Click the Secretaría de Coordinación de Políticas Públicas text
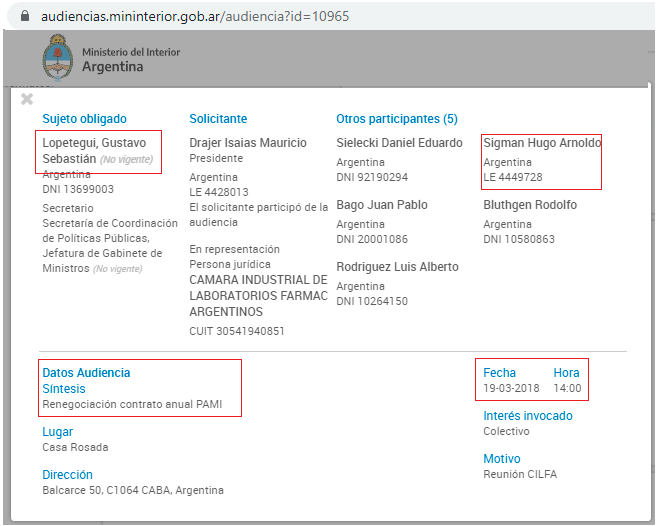The width and height of the screenshot is (657, 526). click(110, 231)
